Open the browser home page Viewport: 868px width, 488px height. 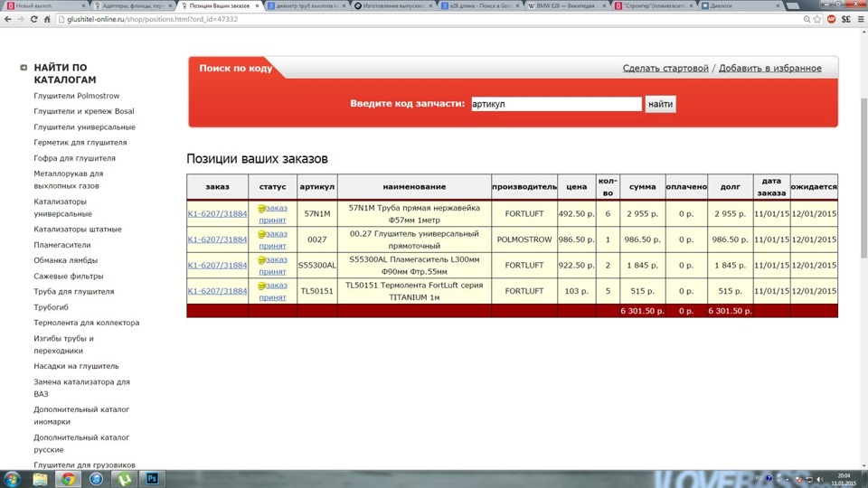(47, 19)
